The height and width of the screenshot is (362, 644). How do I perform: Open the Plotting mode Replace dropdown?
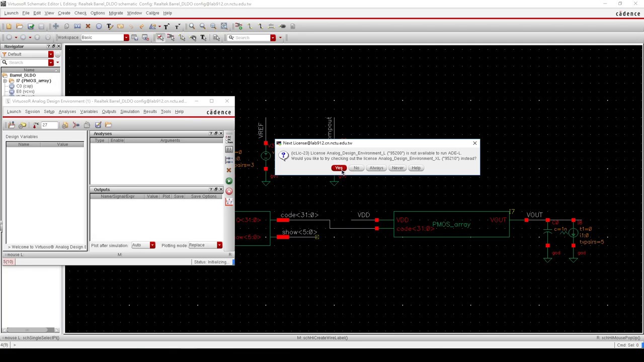[x=219, y=245]
